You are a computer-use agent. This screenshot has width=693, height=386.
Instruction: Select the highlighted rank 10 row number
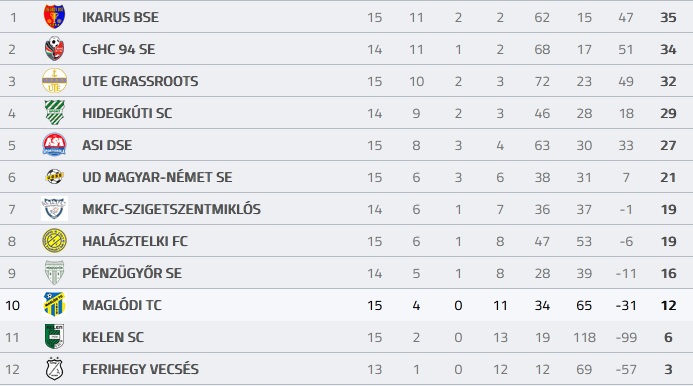point(12,305)
